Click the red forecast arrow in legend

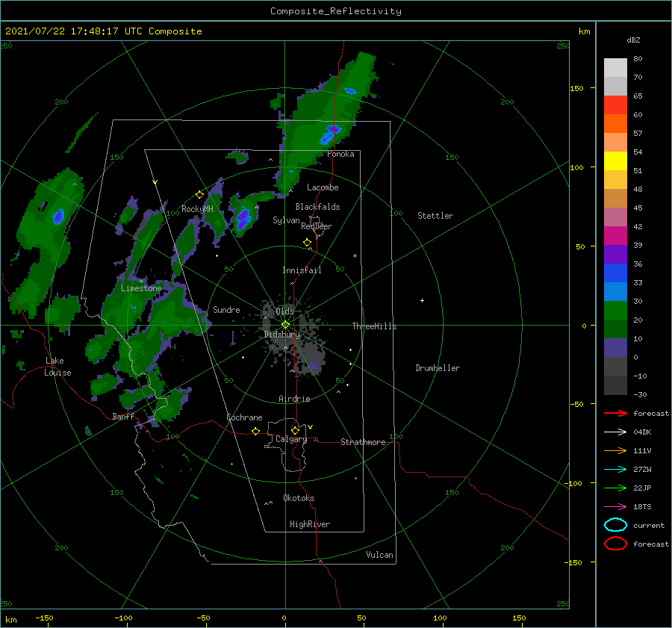tap(615, 413)
